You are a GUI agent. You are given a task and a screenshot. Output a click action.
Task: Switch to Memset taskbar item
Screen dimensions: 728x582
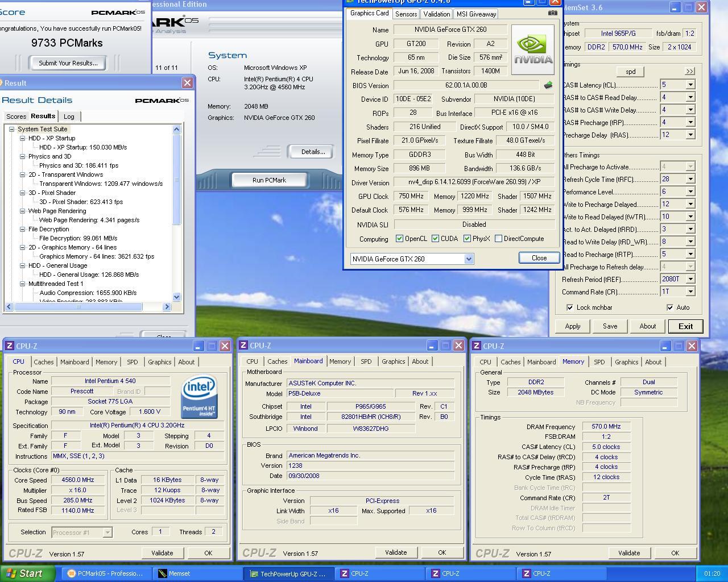(198, 573)
